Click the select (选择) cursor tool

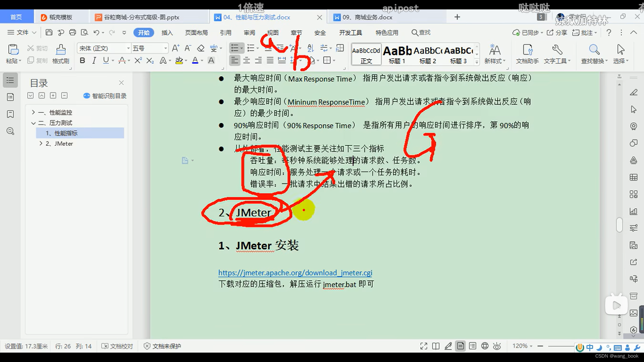[x=621, y=54]
